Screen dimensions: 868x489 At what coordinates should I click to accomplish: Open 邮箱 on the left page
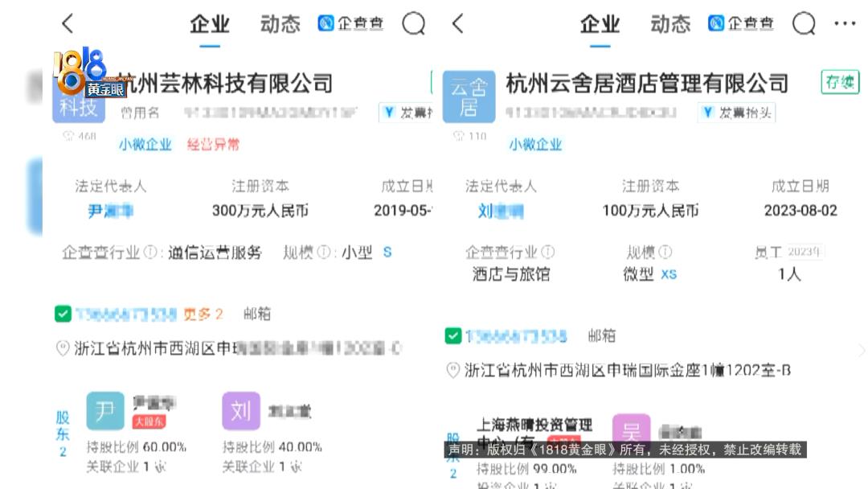257,314
